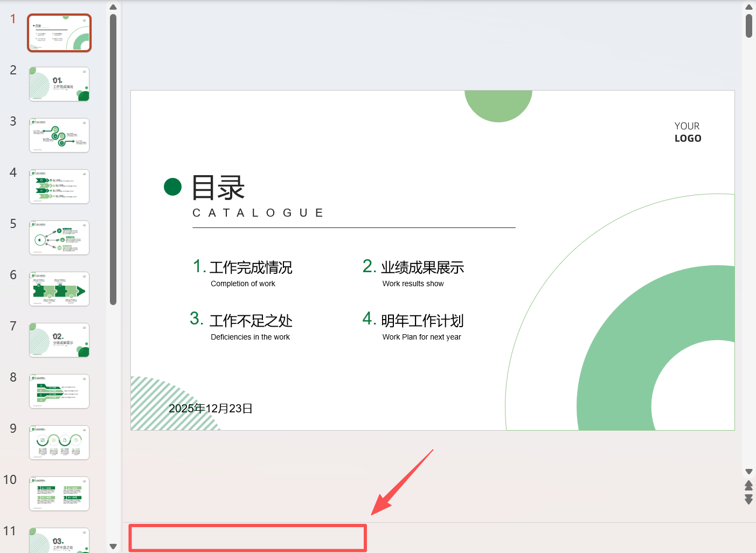Screen dimensions: 756x553
Task: Click the notes area inside the red rectangle
Action: [247, 538]
